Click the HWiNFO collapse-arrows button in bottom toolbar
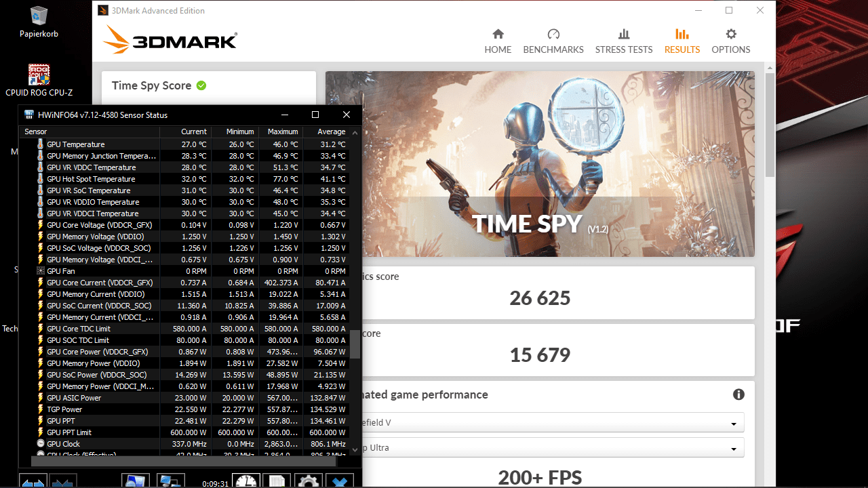868x488 pixels. tap(62, 482)
